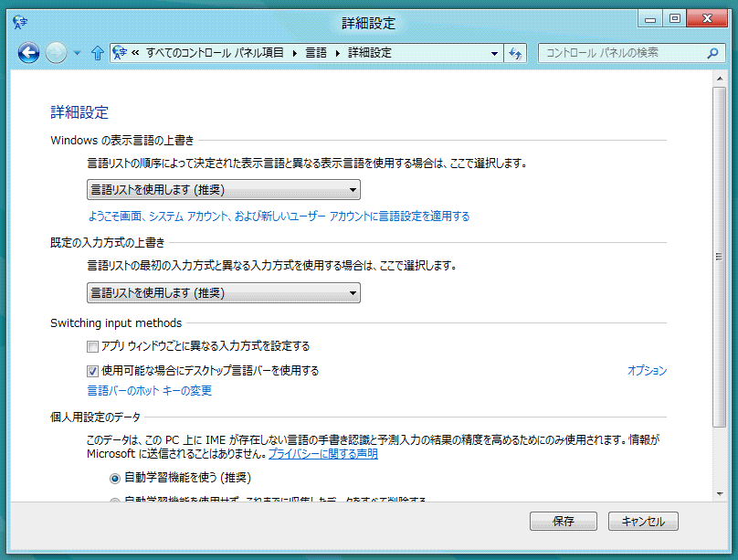Image resolution: width=738 pixels, height=560 pixels.
Task: Click the Back navigation arrow
Action: (x=28, y=53)
